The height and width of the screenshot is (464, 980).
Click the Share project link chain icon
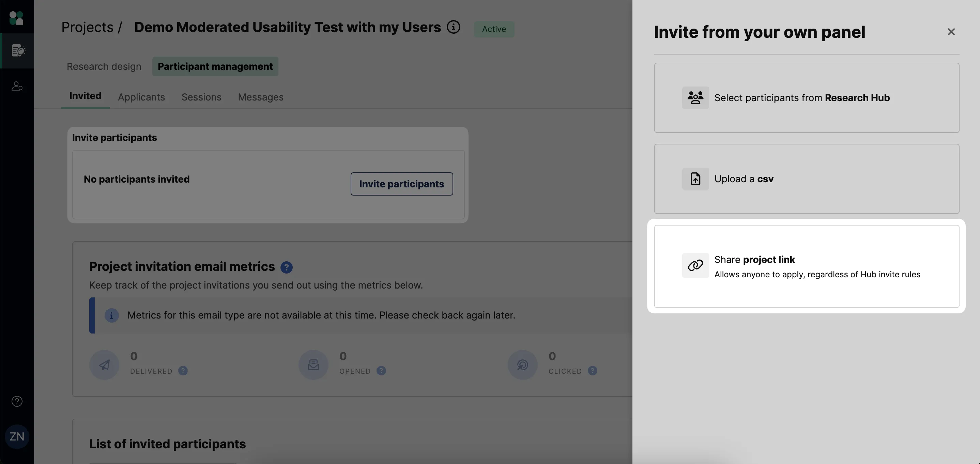tap(695, 265)
